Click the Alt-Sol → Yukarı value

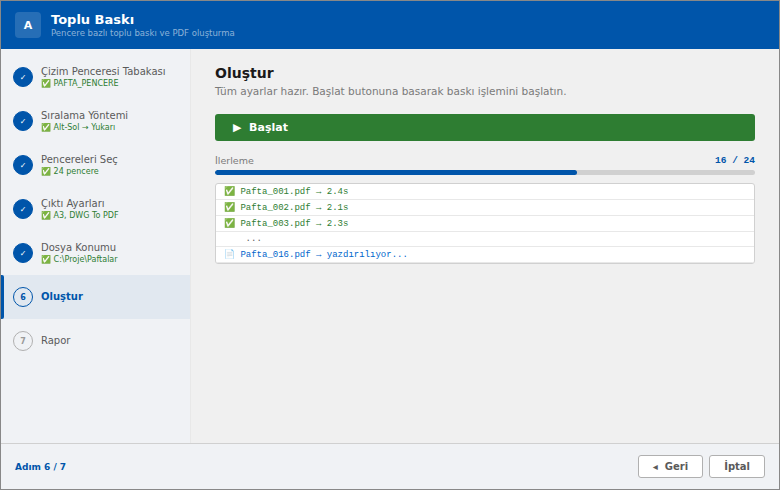coord(85,127)
